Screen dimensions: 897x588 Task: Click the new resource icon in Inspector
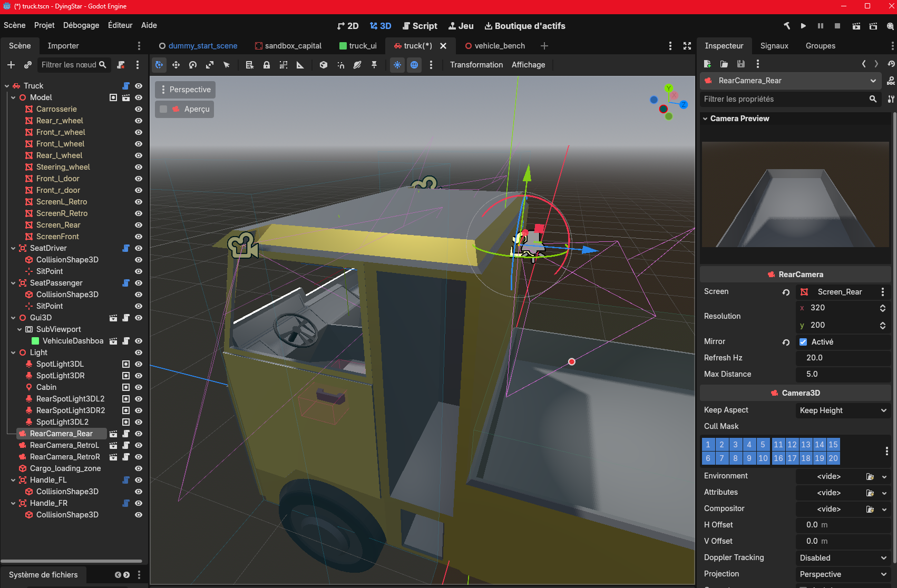[707, 64]
